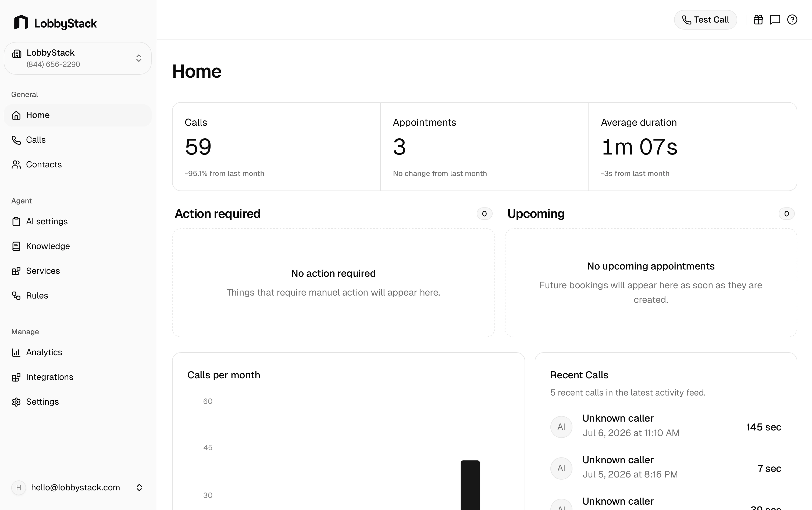Click the -95.1% from last month text
The image size is (812, 510).
click(x=225, y=174)
